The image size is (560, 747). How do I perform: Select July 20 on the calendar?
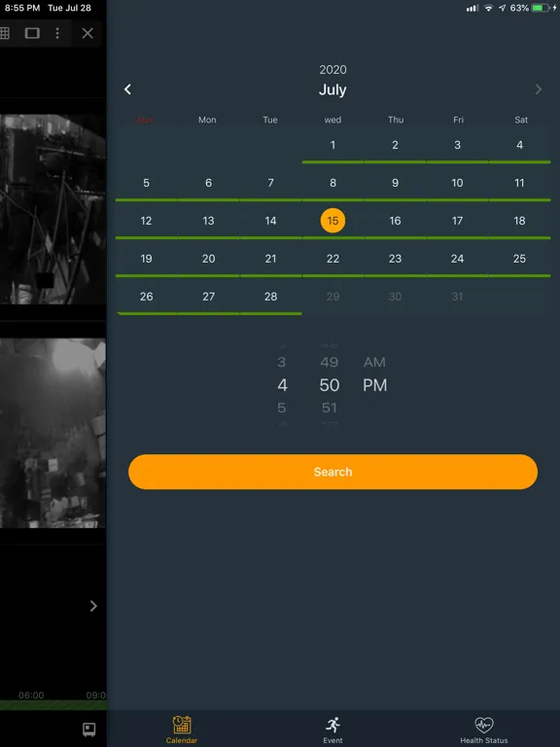coord(209,259)
